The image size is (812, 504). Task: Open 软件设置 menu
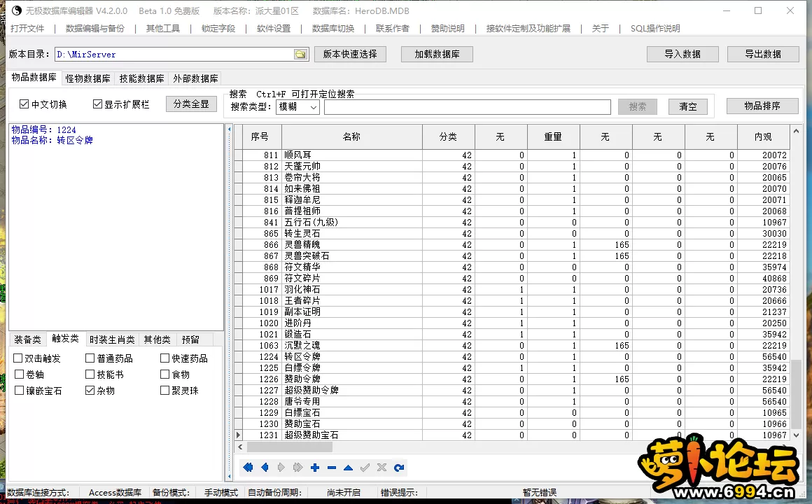[274, 29]
